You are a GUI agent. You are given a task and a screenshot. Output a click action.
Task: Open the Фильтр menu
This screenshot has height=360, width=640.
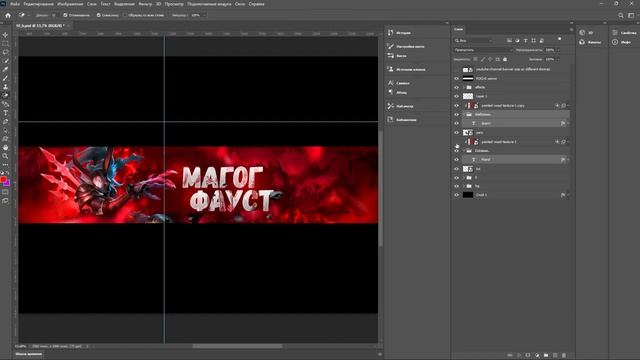145,4
